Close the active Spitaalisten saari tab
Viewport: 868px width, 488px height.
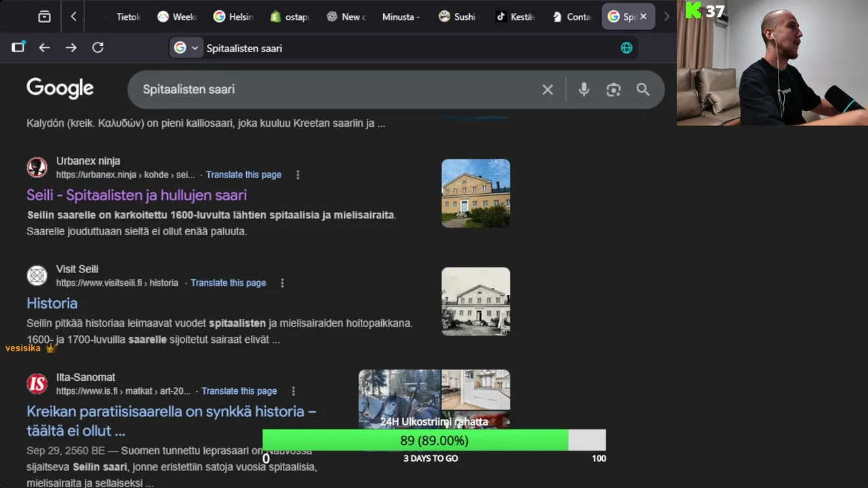point(644,17)
